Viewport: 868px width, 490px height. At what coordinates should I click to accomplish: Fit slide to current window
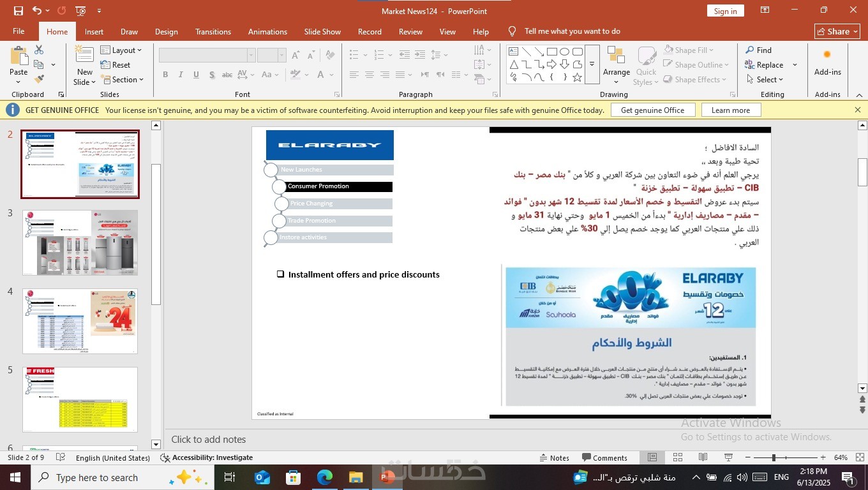(860, 457)
